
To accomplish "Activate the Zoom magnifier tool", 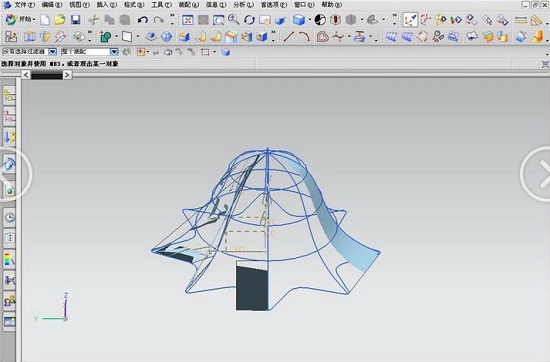I will click(234, 20).
